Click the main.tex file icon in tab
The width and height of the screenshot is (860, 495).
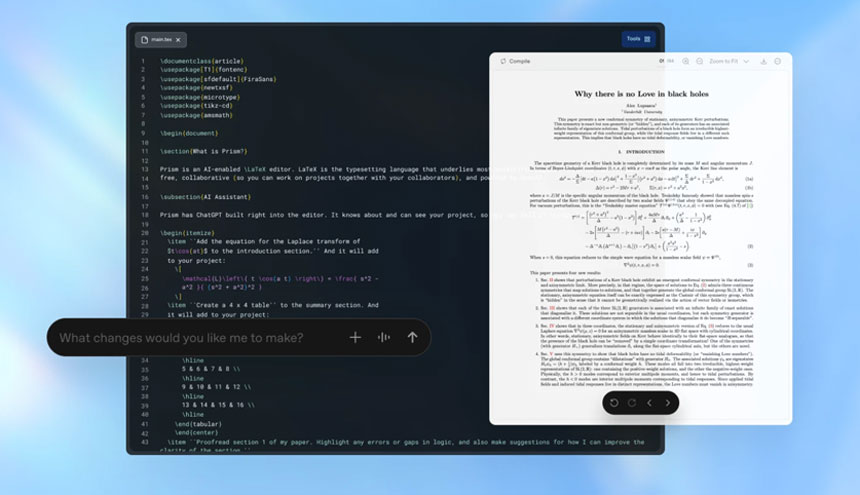click(x=144, y=40)
